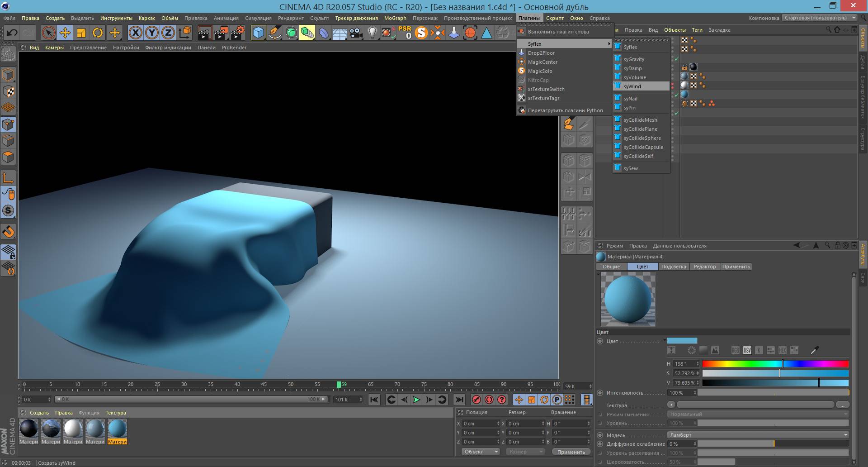Screen dimensions: 868x467
Task: Toggle Цвет animation radio dot
Action: (600, 341)
